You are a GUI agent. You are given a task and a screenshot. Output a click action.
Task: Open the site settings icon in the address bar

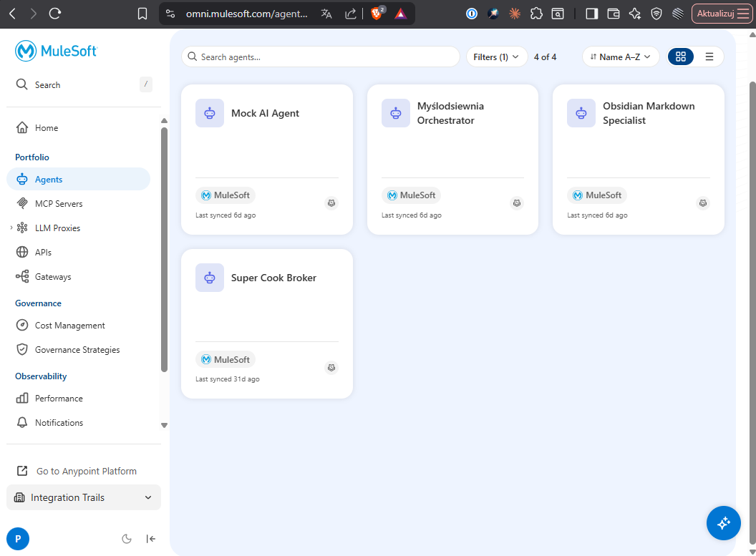pos(170,14)
